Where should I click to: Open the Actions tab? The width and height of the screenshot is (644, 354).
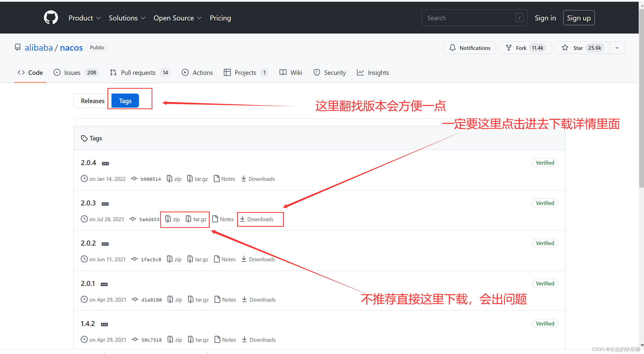click(x=197, y=73)
